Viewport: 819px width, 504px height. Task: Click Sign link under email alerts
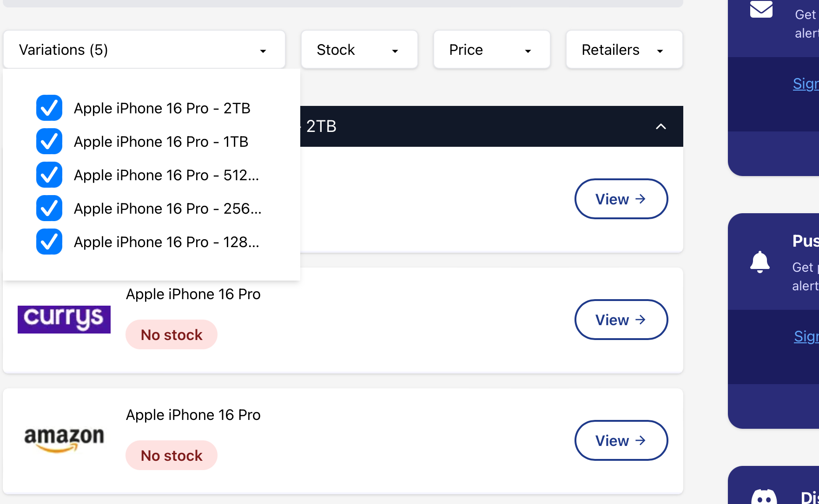pos(806,84)
